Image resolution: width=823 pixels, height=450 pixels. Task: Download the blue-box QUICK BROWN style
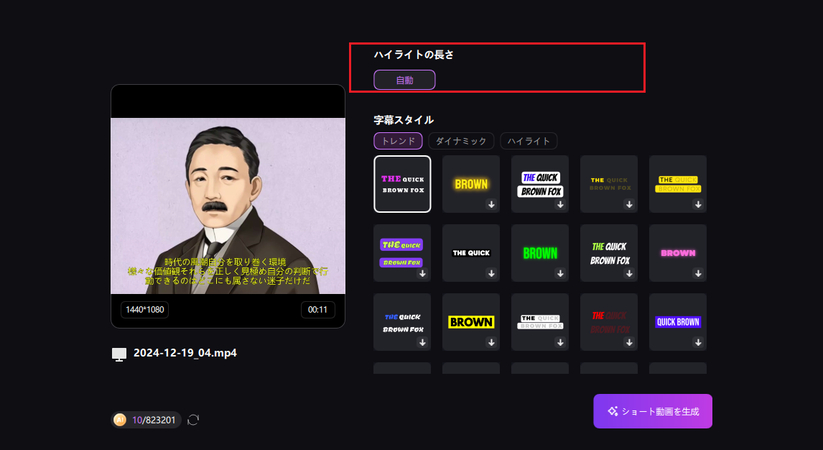[x=698, y=342]
